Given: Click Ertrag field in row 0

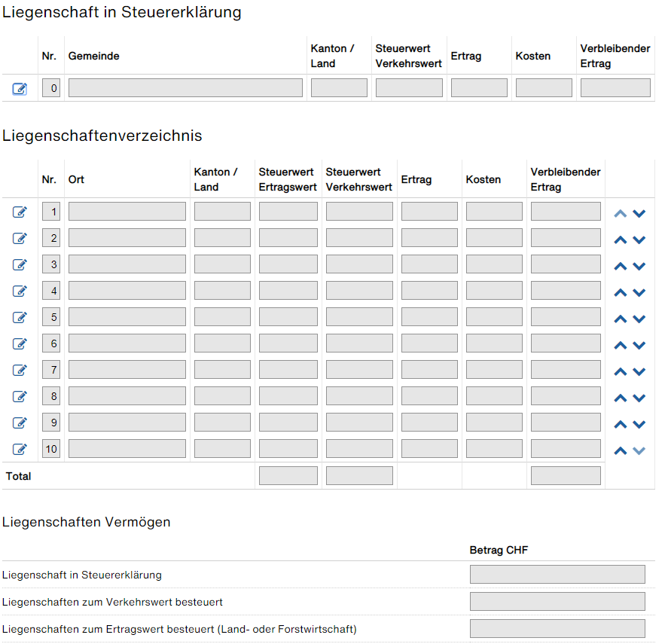Looking at the screenshot, I should 479,87.
